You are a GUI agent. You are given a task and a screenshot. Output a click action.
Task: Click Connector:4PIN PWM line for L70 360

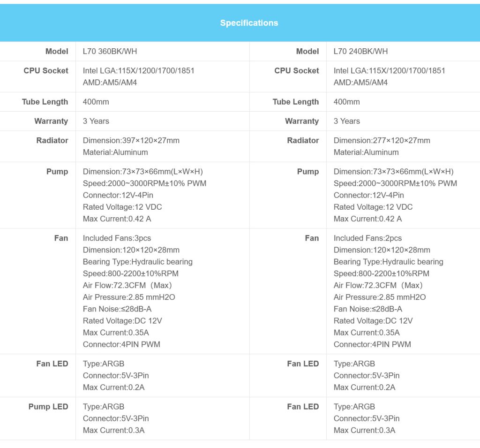coord(121,344)
